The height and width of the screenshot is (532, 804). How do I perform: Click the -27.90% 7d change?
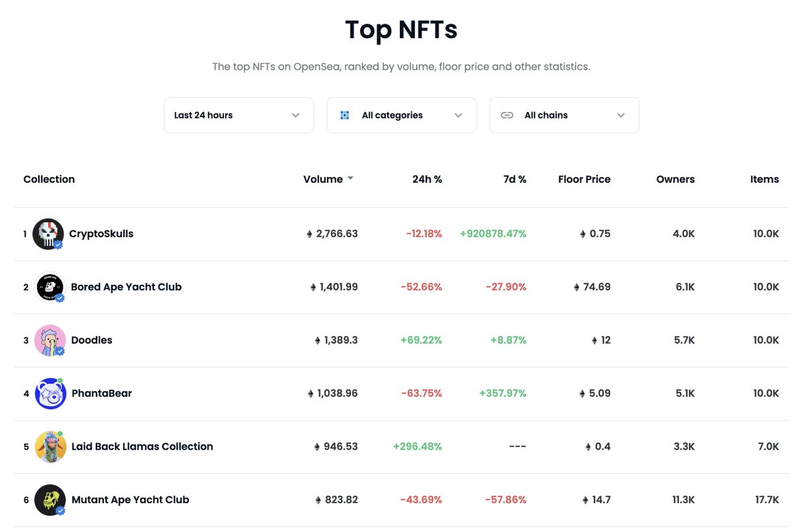(506, 287)
